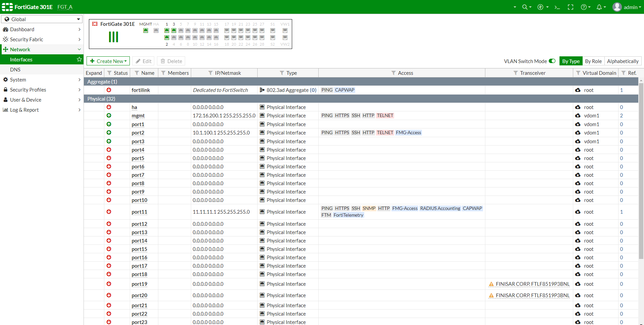Screen dimensions: 644x325
Task: Click the fullscreen icon in header
Action: (x=570, y=7)
